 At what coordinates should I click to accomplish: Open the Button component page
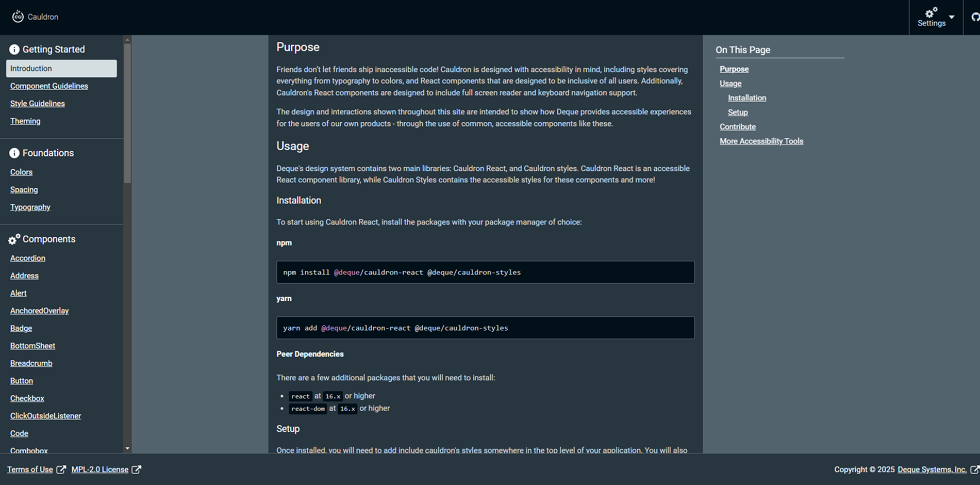click(22, 381)
